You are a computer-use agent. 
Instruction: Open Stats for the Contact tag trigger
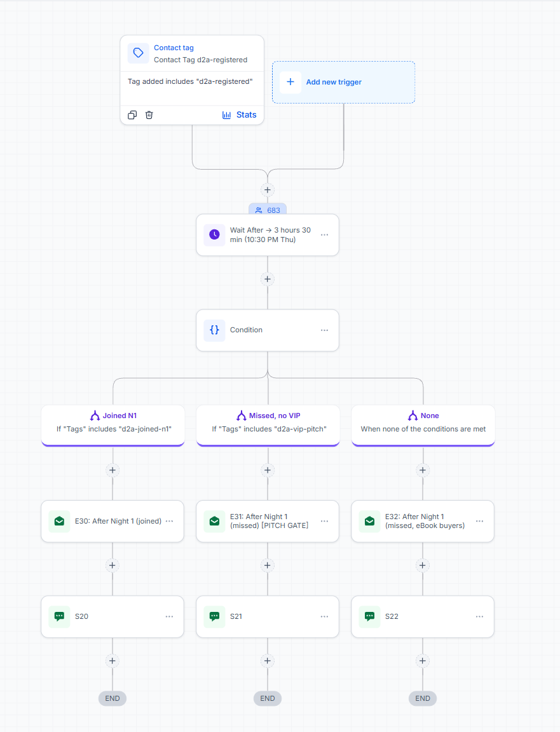tap(239, 115)
